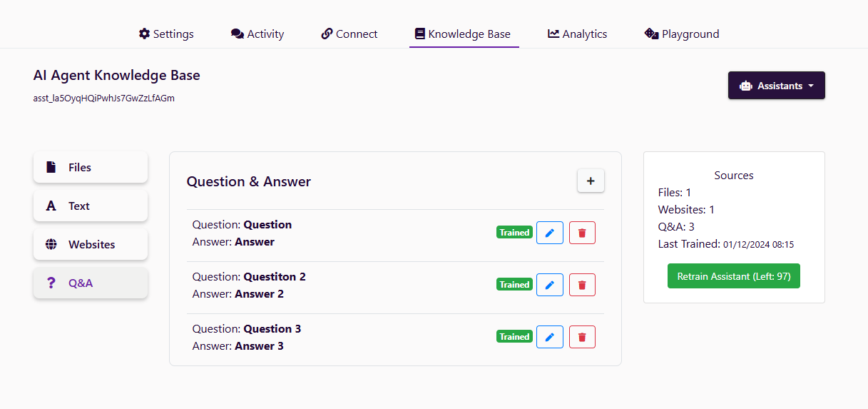Viewport: 868px width, 409px height.
Task: Click the Settings gear icon
Action: click(144, 34)
